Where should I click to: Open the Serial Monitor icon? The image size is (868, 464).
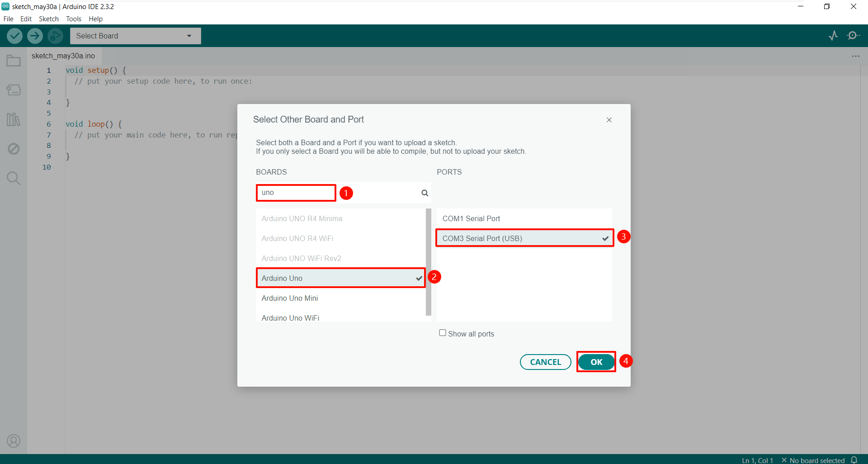(854, 35)
